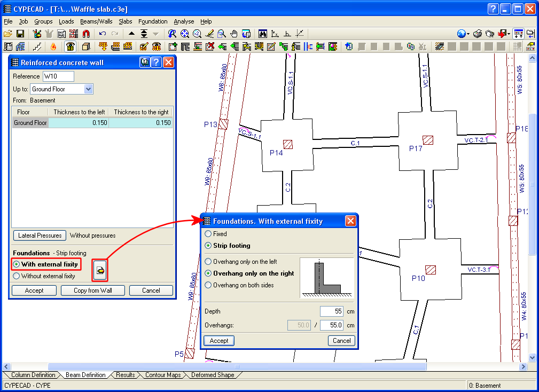The image size is (539, 392).
Task: Switch to the Results tab
Action: pyautogui.click(x=125, y=375)
